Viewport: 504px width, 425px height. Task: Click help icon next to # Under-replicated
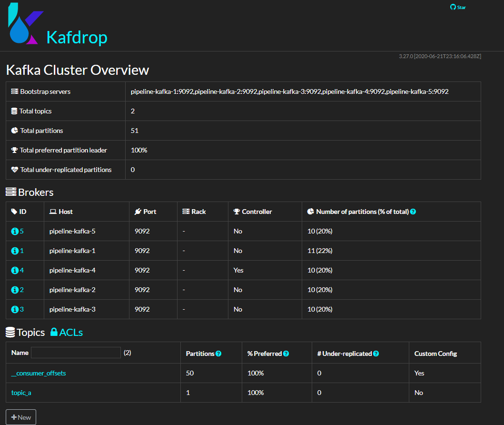click(x=376, y=354)
